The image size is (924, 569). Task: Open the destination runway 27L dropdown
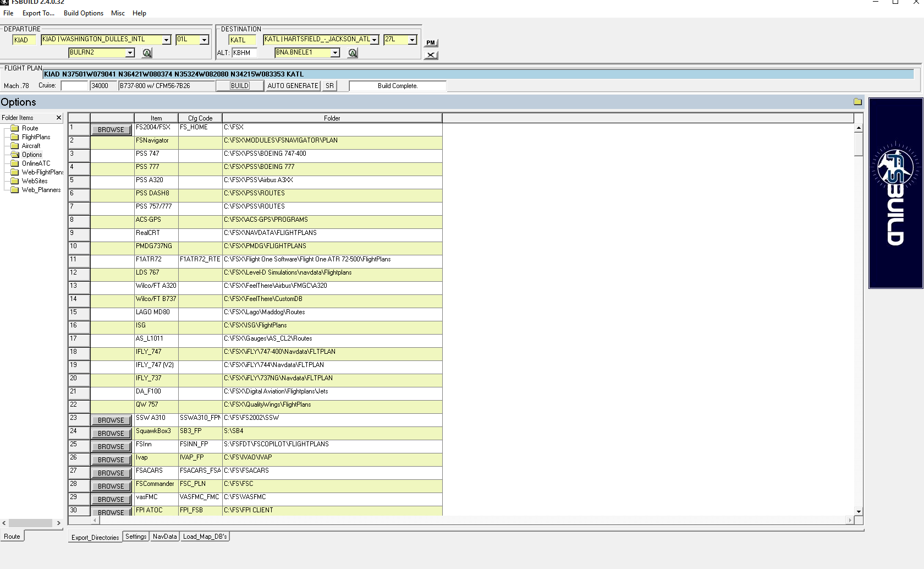click(x=413, y=40)
